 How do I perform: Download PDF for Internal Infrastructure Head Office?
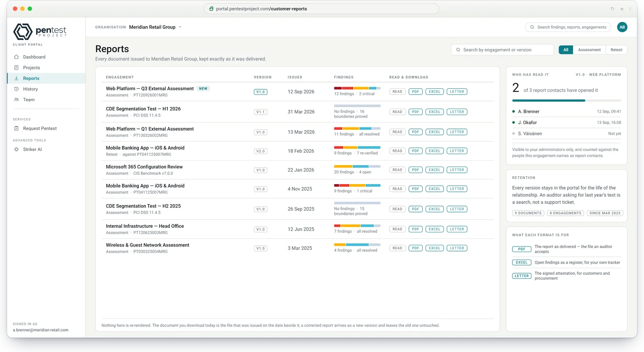[x=415, y=229]
